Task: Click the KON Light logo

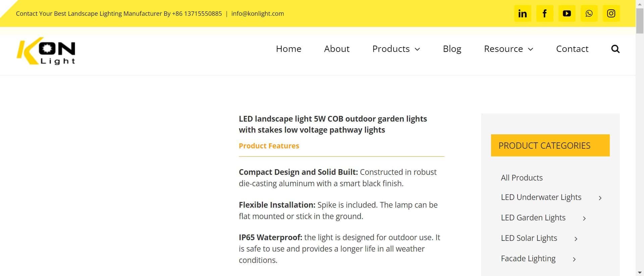Action: (46, 51)
